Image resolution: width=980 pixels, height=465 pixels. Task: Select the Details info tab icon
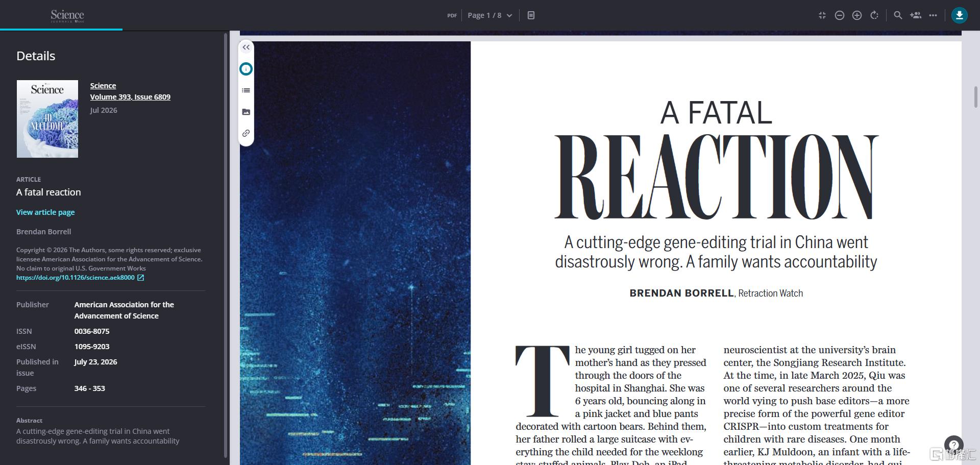(x=246, y=69)
